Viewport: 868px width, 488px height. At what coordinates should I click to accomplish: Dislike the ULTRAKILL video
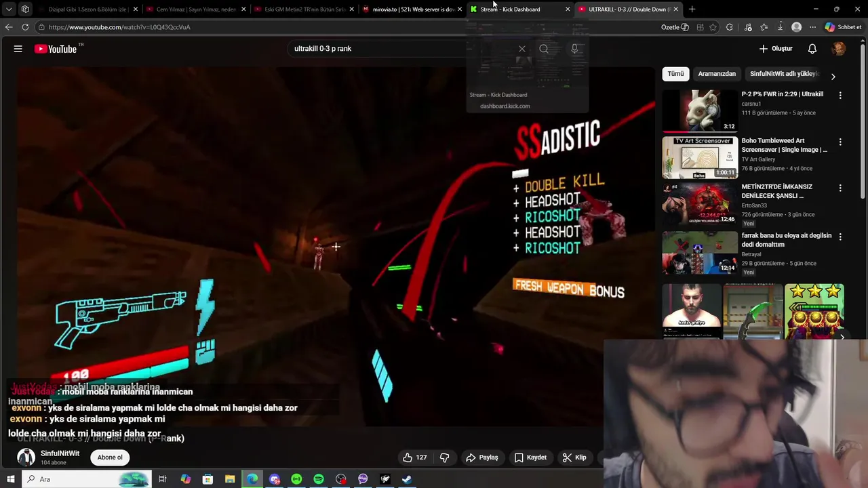tap(445, 457)
